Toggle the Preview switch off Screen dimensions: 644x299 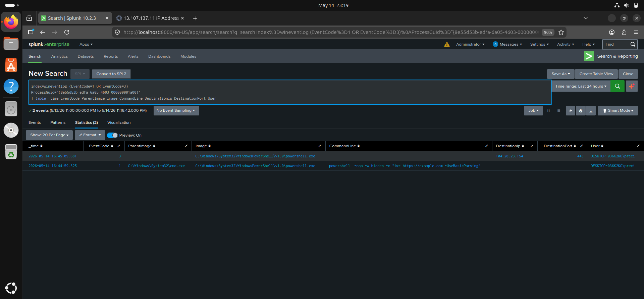click(112, 135)
